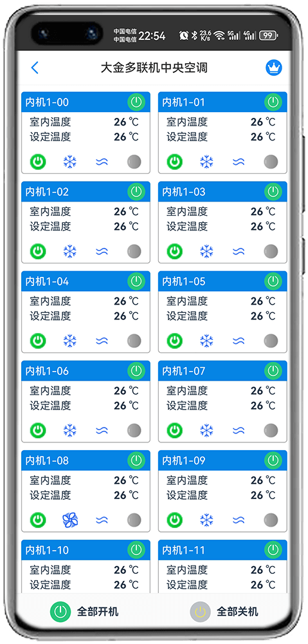The image size is (308, 644).
Task: Click green power icon at bottom of 内机1-00 card
Action: click(x=38, y=162)
